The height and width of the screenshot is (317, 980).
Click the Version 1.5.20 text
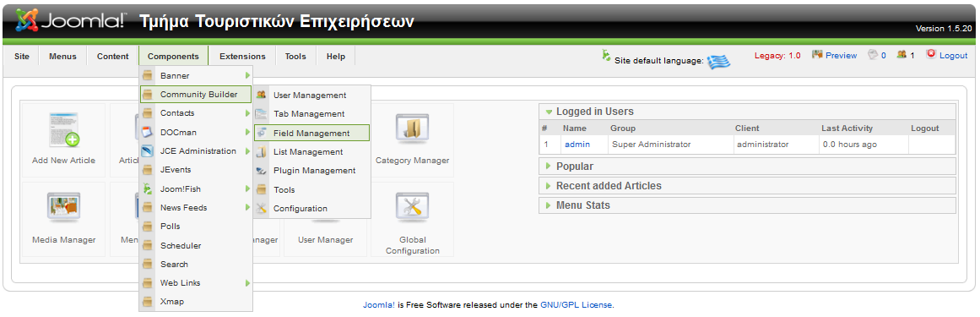coord(944,29)
